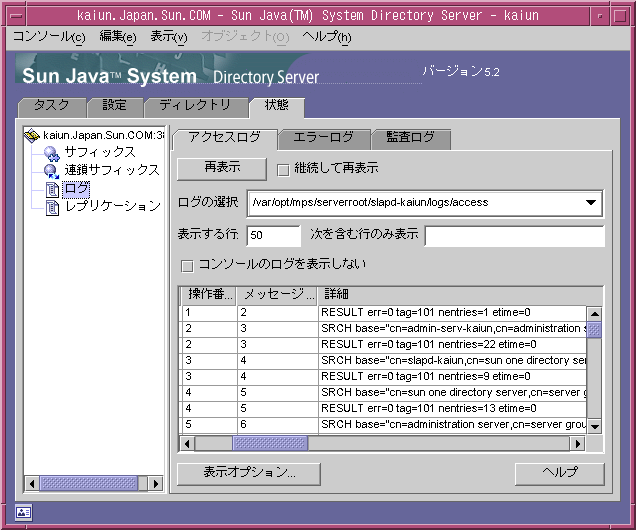Viewport: 636px width, 530px height.
Task: Open the 表示 menu
Action: pyautogui.click(x=169, y=36)
